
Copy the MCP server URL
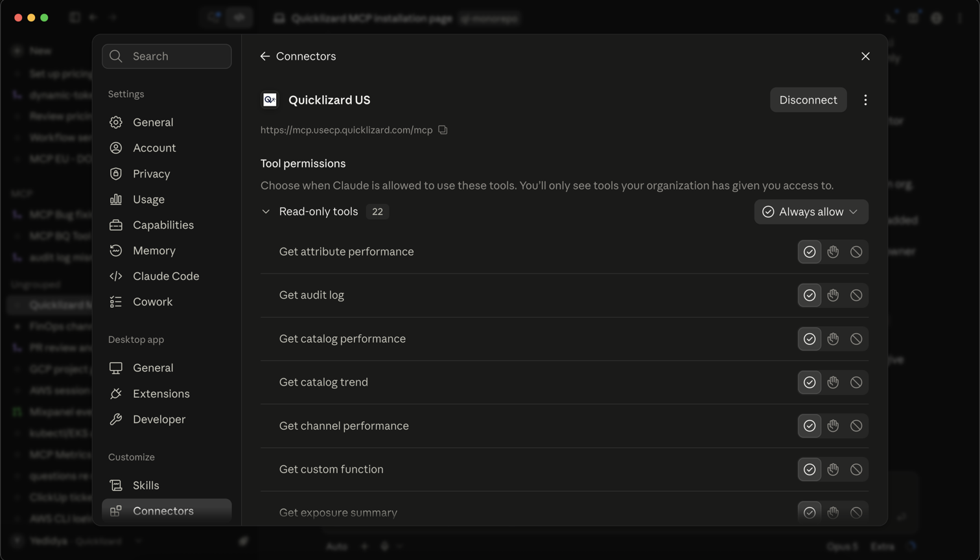[443, 130]
